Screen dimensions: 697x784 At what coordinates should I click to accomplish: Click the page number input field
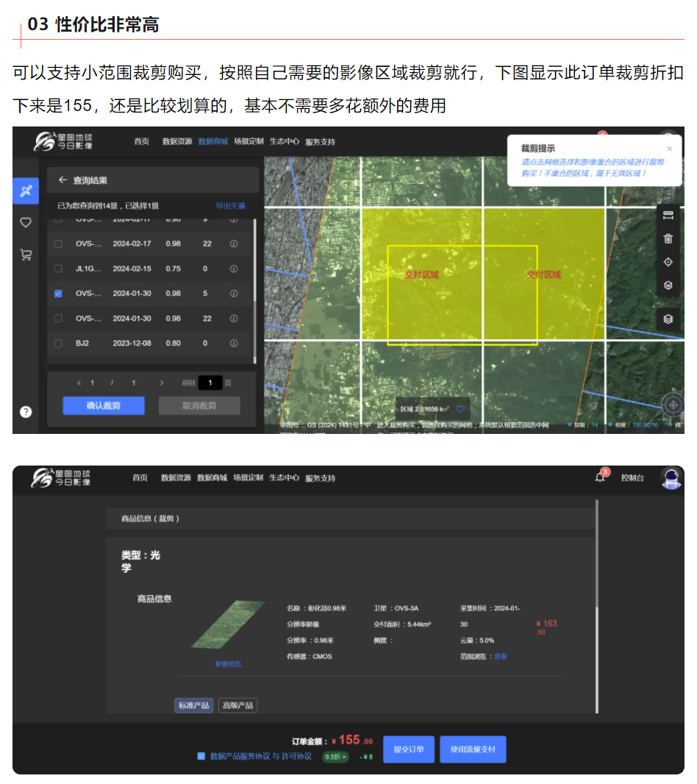tap(210, 383)
